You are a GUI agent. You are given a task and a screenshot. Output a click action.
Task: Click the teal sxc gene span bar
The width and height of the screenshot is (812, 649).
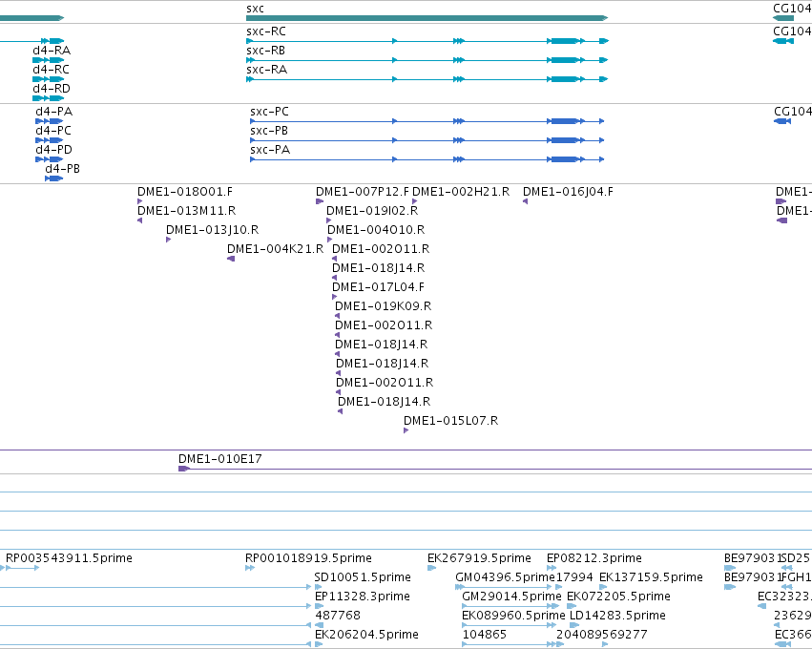[x=427, y=18]
